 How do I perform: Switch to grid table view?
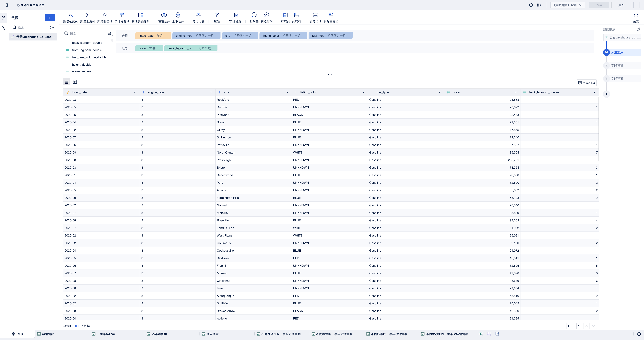pyautogui.click(x=67, y=82)
